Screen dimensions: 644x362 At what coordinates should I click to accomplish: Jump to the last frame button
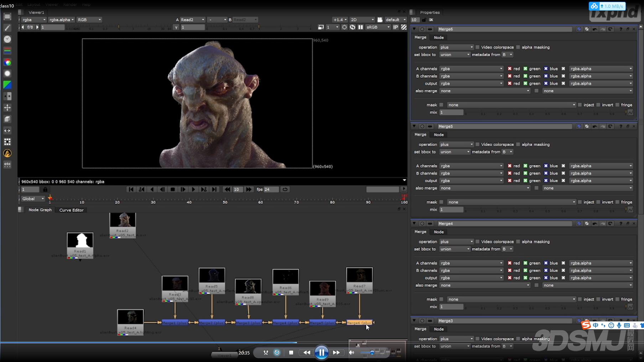tap(214, 189)
